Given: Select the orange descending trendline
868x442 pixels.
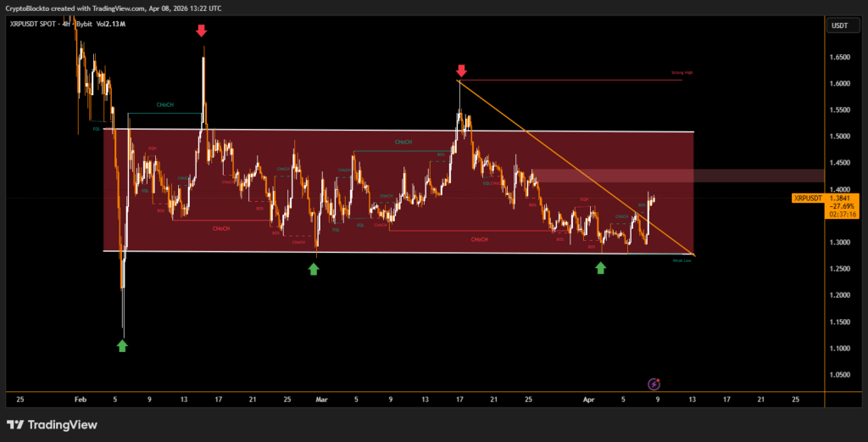Looking at the screenshot, I should 576,167.
